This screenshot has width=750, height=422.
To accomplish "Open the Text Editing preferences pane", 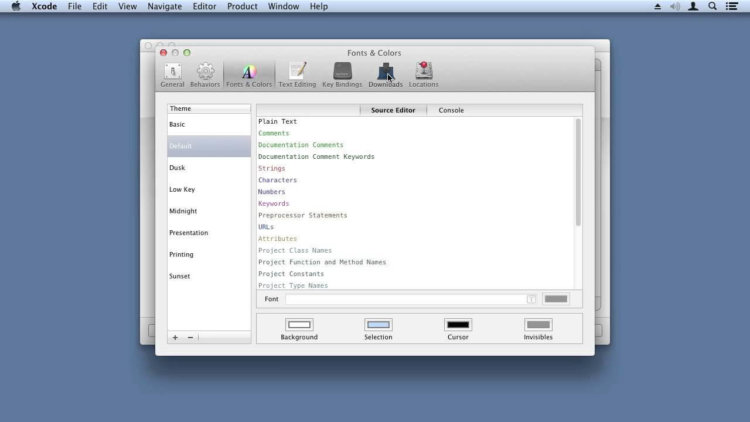I will [297, 75].
